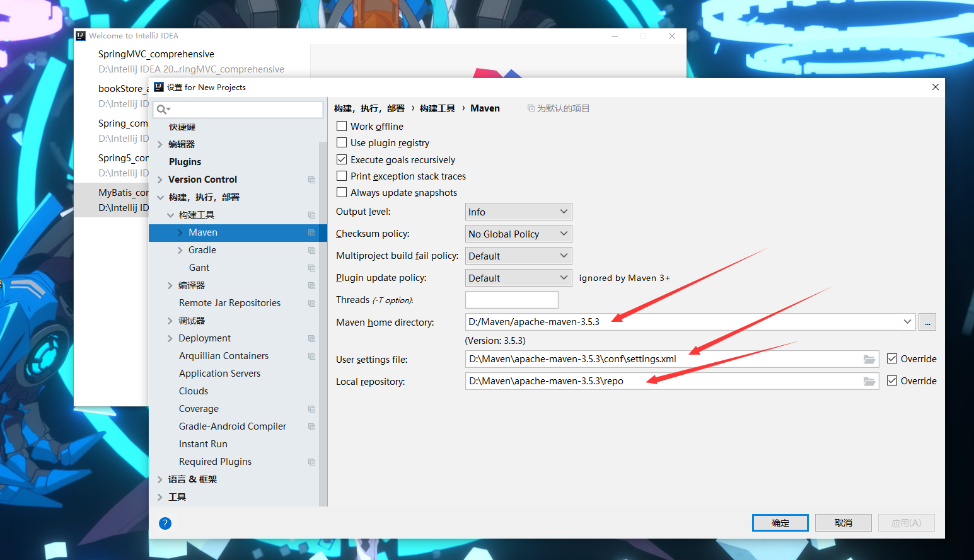Click 构建, 执行, 部署 in the breadcrumb
The image size is (974, 560).
(369, 108)
